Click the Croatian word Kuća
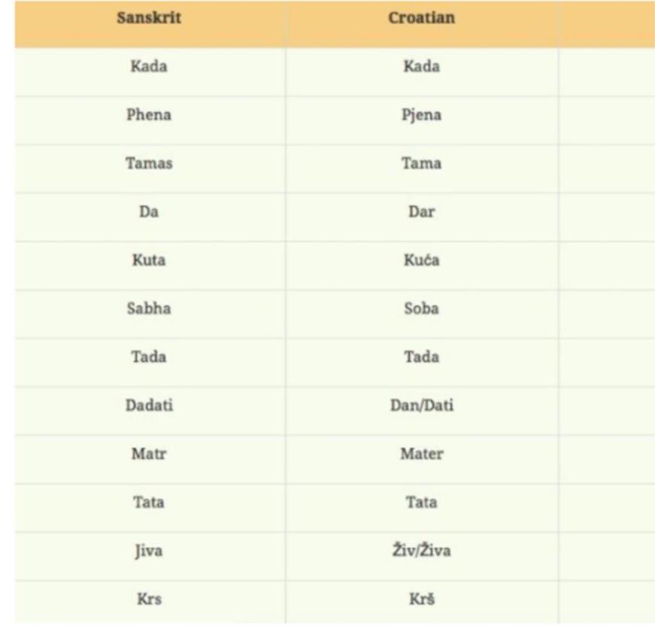655x644 pixels. [x=421, y=260]
